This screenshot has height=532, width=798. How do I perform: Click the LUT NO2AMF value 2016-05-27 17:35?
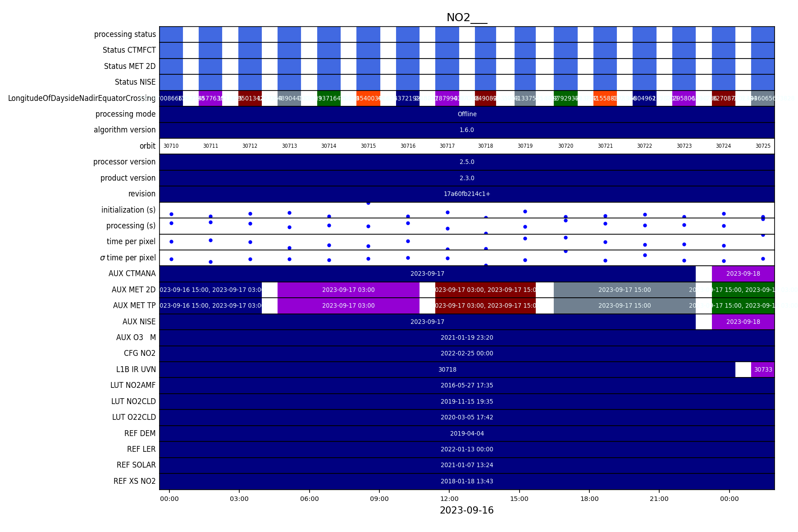[x=467, y=385]
